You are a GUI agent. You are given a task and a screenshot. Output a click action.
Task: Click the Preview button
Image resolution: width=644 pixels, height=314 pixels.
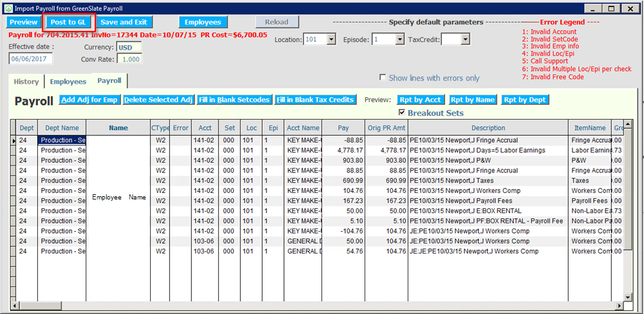click(x=23, y=22)
